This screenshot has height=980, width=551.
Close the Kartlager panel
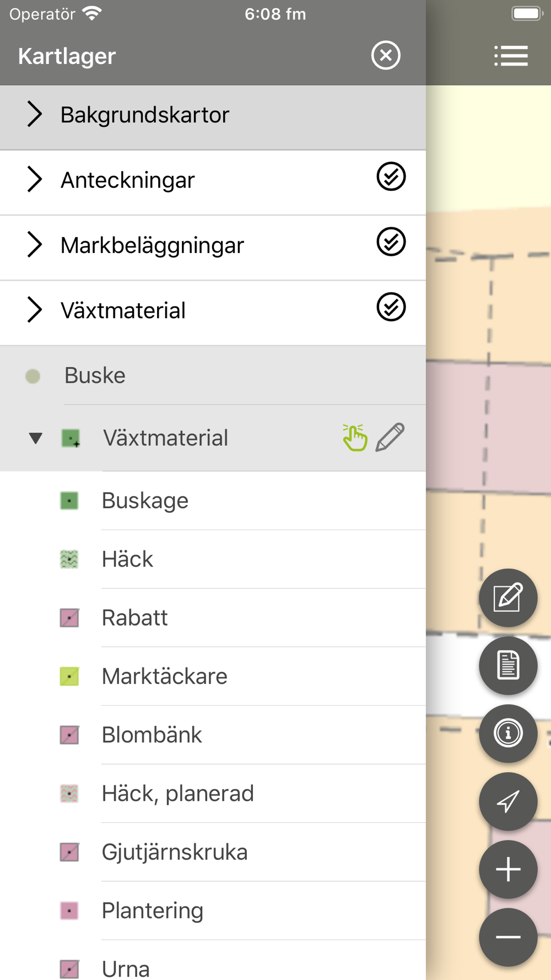tap(386, 55)
